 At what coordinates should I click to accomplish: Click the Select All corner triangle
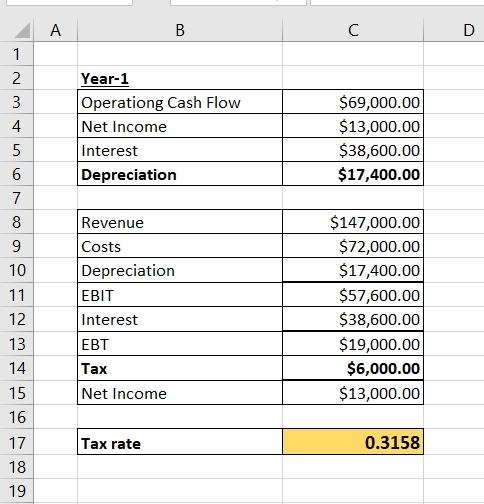click(23, 31)
